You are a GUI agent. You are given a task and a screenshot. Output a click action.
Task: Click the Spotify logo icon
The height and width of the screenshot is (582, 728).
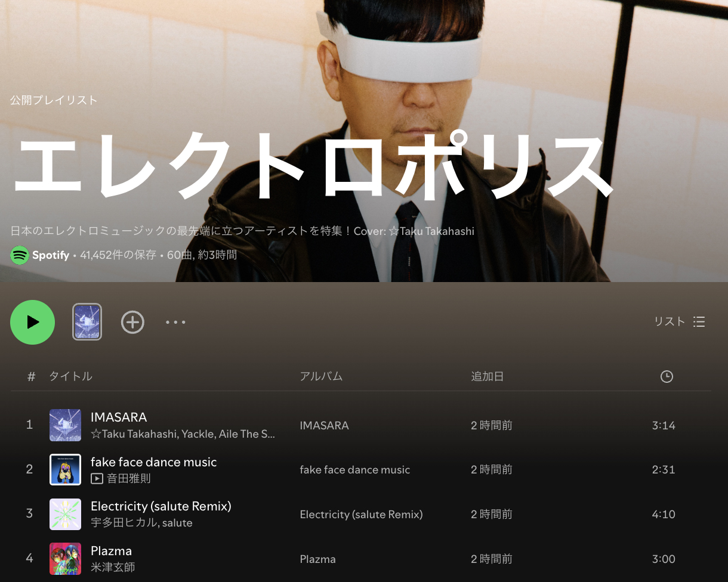(20, 255)
